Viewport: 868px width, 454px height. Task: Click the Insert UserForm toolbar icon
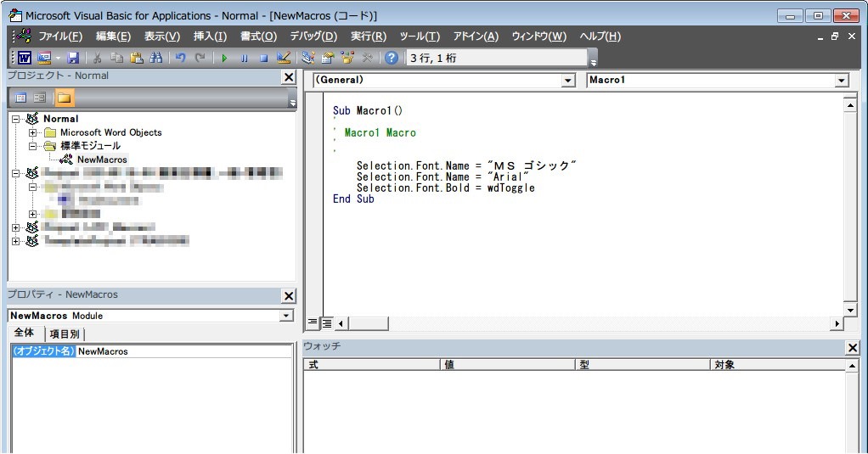coord(43,58)
